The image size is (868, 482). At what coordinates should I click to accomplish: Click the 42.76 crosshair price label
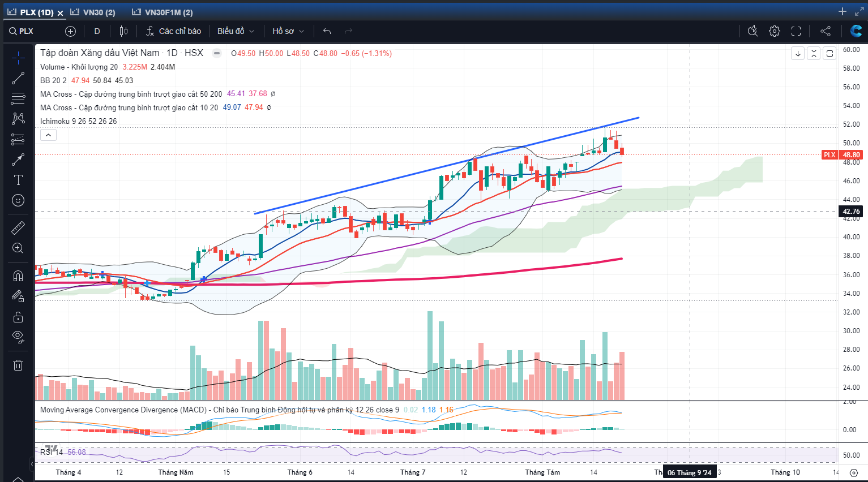click(851, 212)
